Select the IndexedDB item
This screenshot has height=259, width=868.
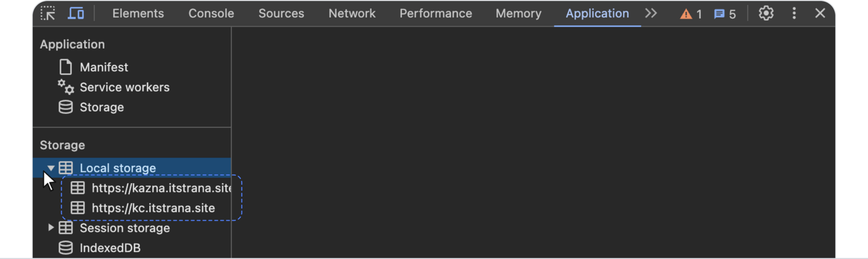coord(110,248)
